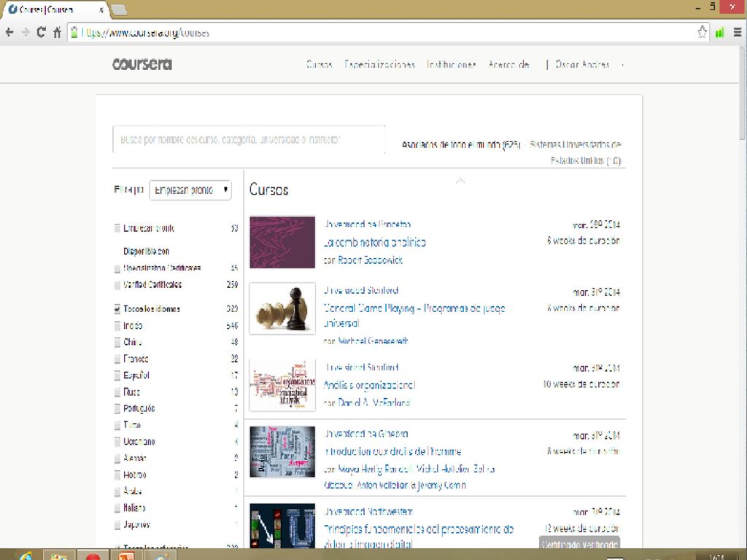The height and width of the screenshot is (560, 747).
Task: Click the '10 weeks de duración' text
Action: (581, 384)
